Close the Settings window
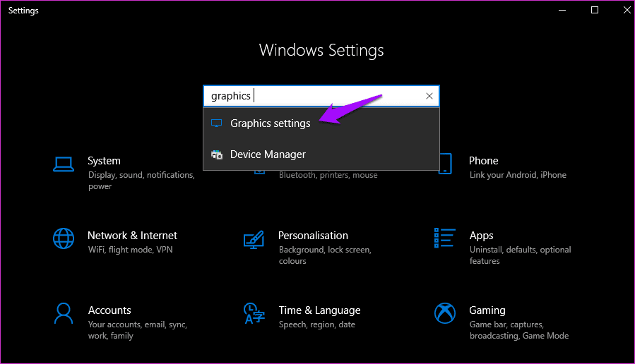Image resolution: width=635 pixels, height=364 pixels. point(627,10)
